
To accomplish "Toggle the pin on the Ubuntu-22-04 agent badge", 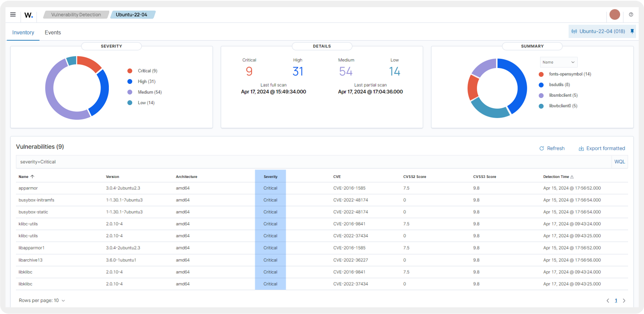I will [632, 31].
